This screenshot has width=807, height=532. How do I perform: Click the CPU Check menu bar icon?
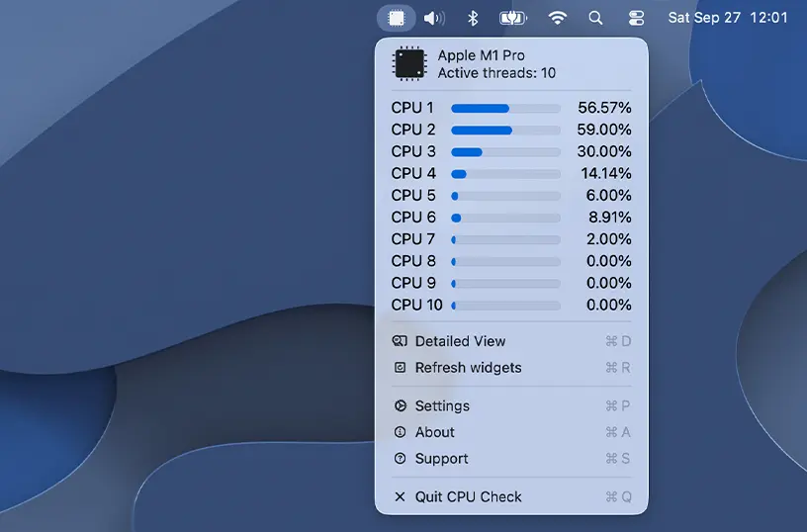[x=396, y=18]
